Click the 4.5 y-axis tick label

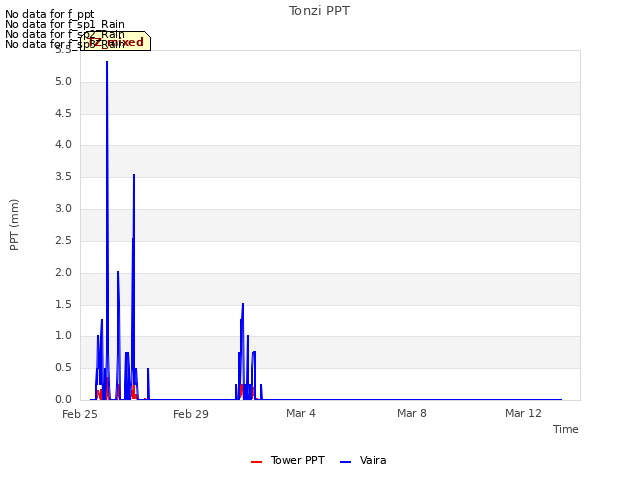pyautogui.click(x=63, y=113)
